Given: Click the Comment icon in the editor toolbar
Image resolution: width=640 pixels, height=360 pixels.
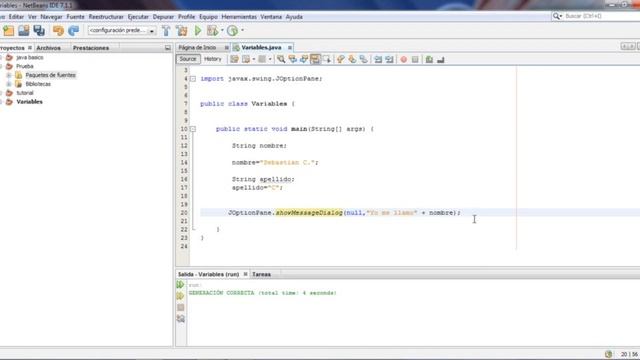Looking at the screenshot, I should pyautogui.click(x=429, y=60).
